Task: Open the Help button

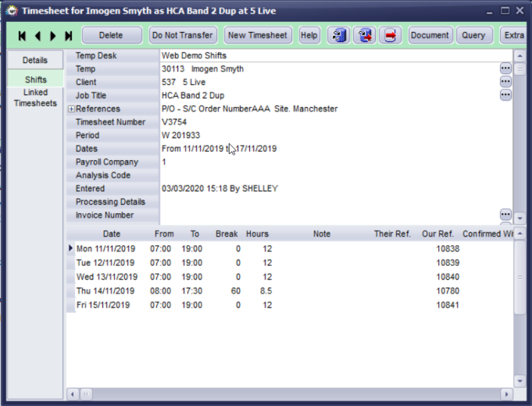Action: coord(309,35)
